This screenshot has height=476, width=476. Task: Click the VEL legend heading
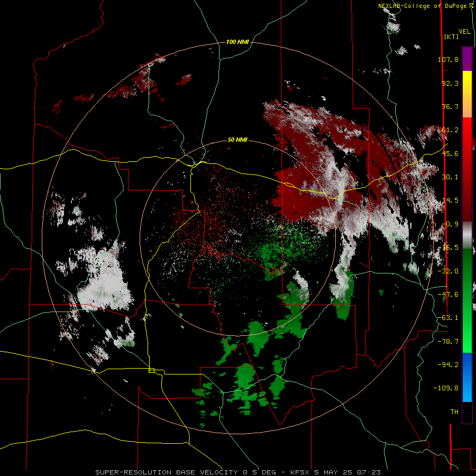click(x=464, y=32)
